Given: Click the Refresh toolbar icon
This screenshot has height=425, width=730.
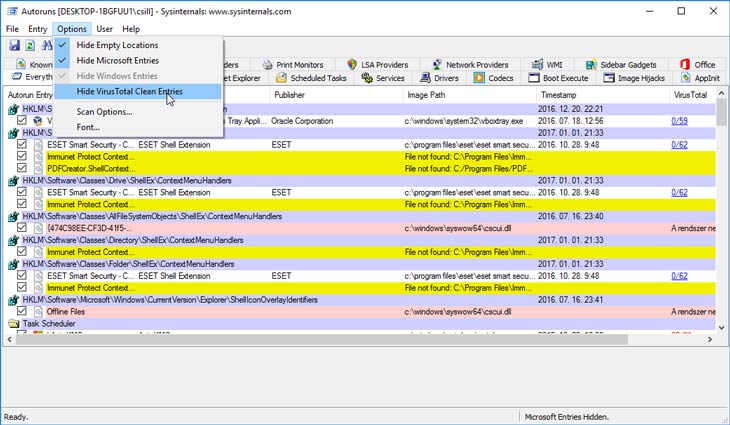Looking at the screenshot, I should [31, 46].
